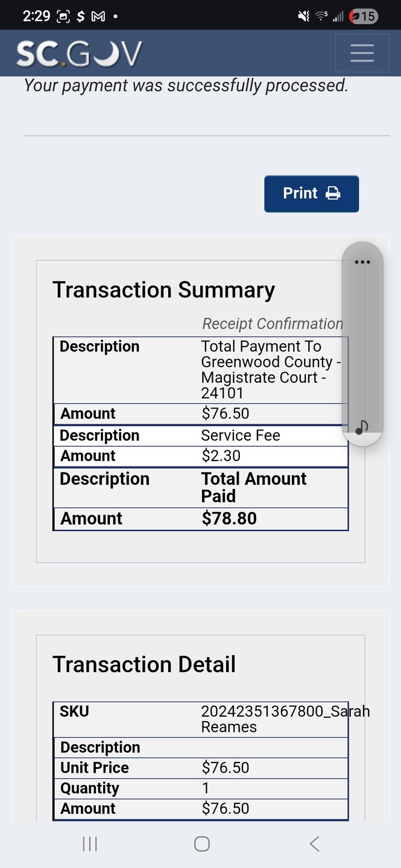Viewport: 401px width, 868px height.
Task: Tap the Transaction Detail heading
Action: 144,664
